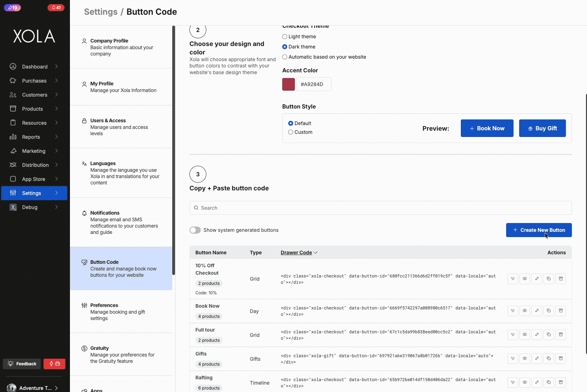The image size is (587, 392).
Task: Go to Notifications settings section
Action: tap(105, 213)
